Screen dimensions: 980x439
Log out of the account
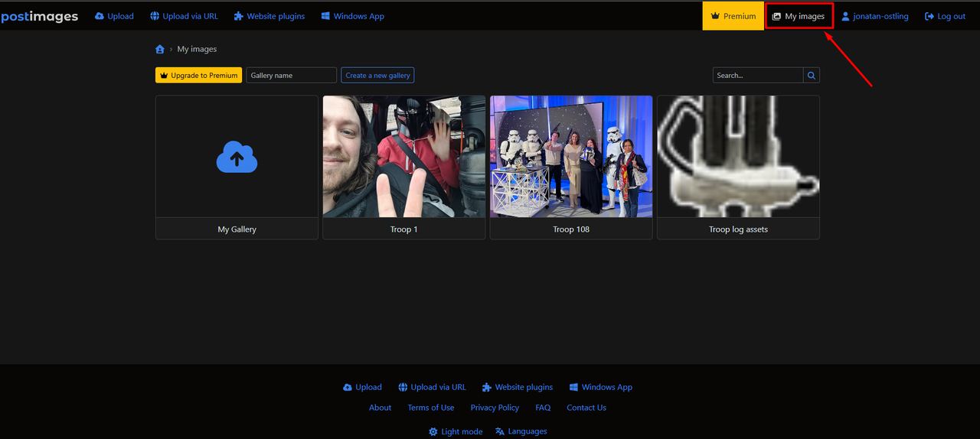coord(945,16)
